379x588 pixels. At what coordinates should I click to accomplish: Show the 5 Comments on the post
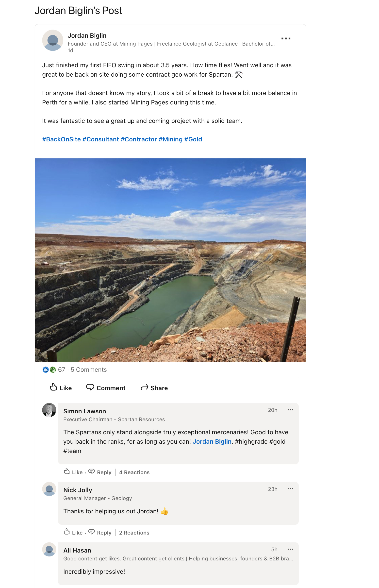pos(89,370)
